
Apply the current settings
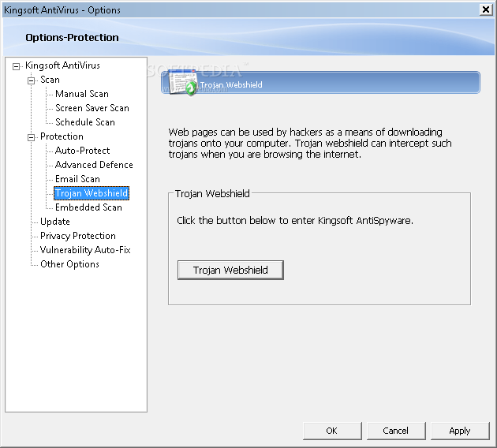pos(460,431)
